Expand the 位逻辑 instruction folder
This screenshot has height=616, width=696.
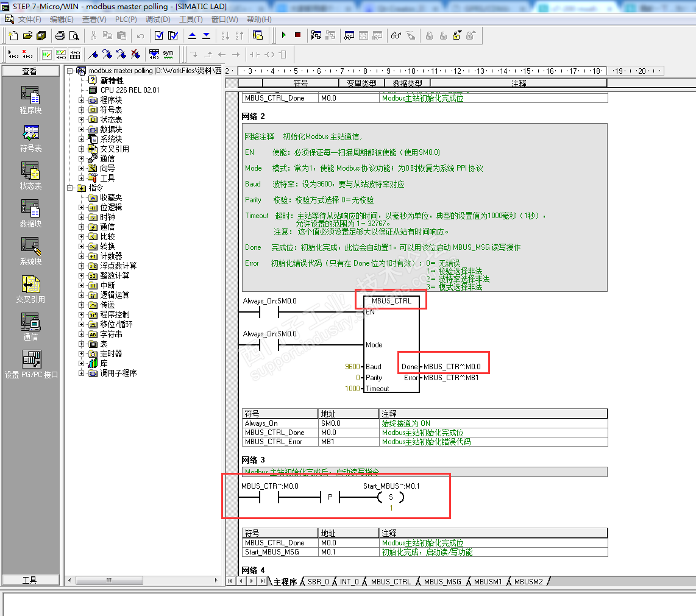coord(81,207)
